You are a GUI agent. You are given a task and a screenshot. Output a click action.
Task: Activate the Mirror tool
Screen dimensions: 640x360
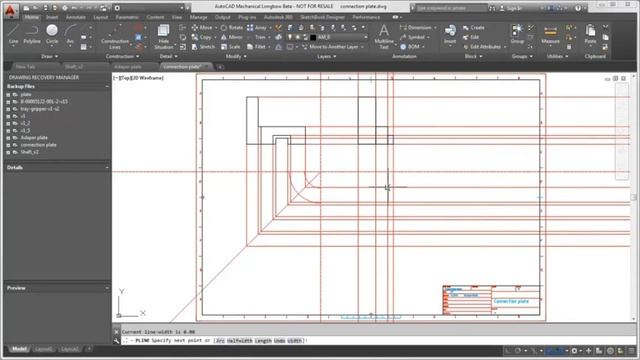[232, 37]
